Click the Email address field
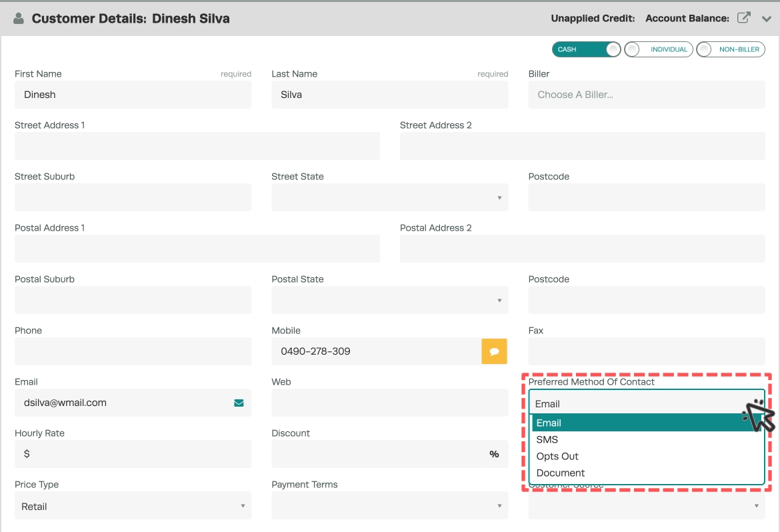The image size is (780, 532). (x=133, y=403)
